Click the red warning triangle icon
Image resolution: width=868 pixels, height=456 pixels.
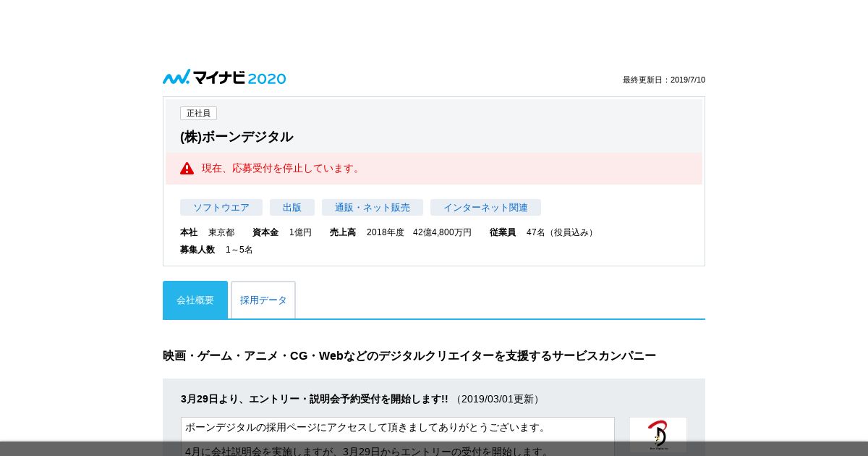(187, 169)
